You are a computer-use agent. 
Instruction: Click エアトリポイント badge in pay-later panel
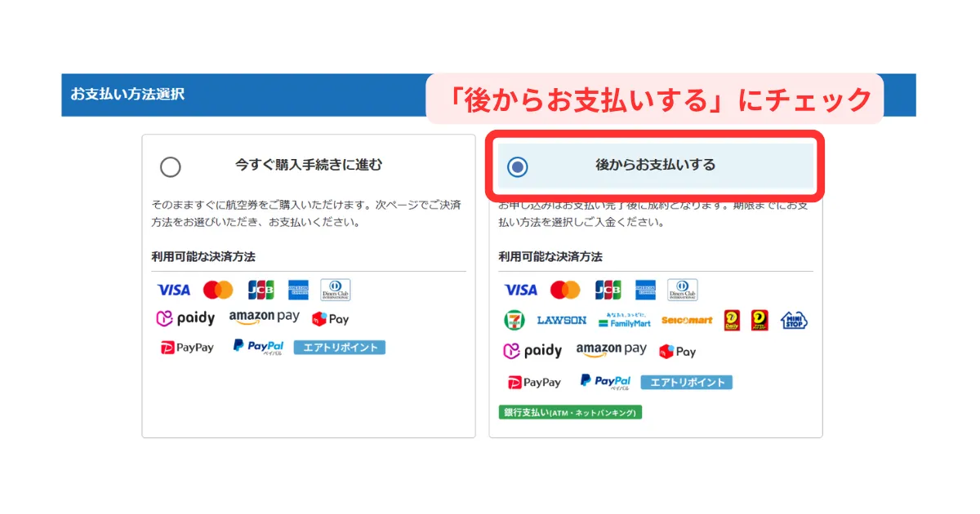(686, 382)
